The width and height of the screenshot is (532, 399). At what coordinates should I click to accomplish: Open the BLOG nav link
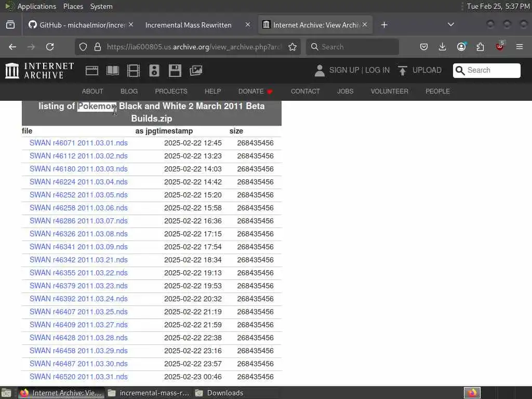[129, 91]
